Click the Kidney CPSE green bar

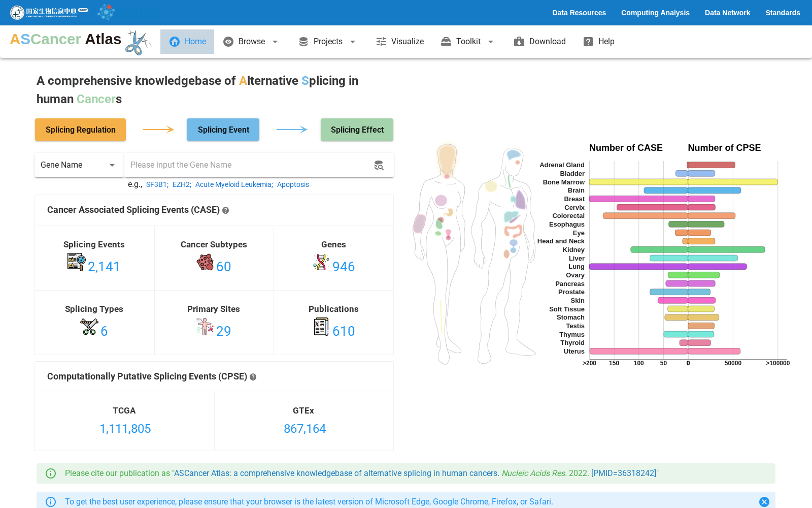(726, 250)
